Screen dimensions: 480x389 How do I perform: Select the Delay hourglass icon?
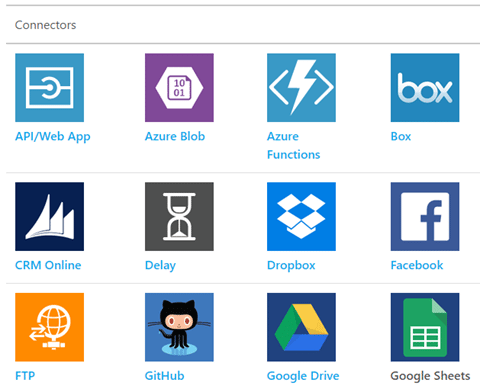coord(179,216)
